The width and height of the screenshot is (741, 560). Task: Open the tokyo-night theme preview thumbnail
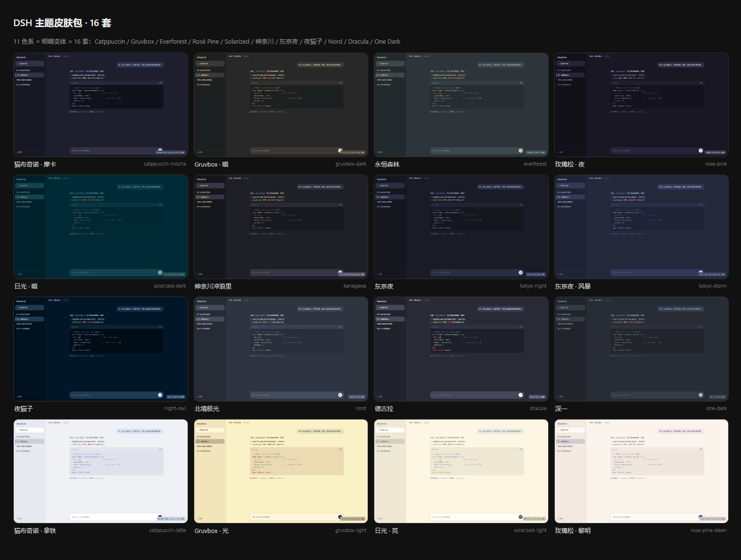(x=461, y=227)
